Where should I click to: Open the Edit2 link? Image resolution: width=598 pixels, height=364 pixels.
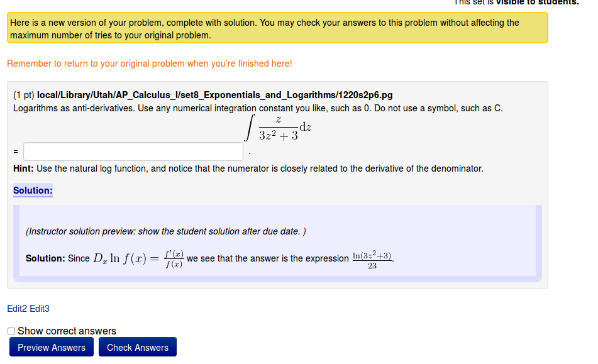click(x=17, y=309)
